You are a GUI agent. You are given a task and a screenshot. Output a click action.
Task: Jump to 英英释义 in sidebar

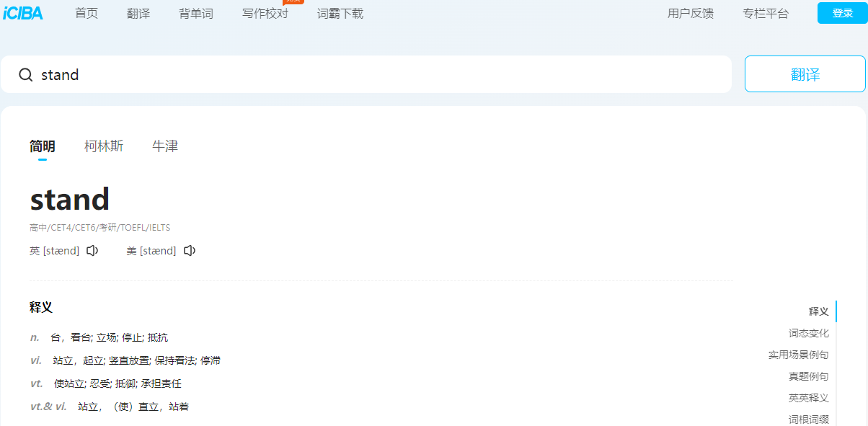tap(809, 398)
